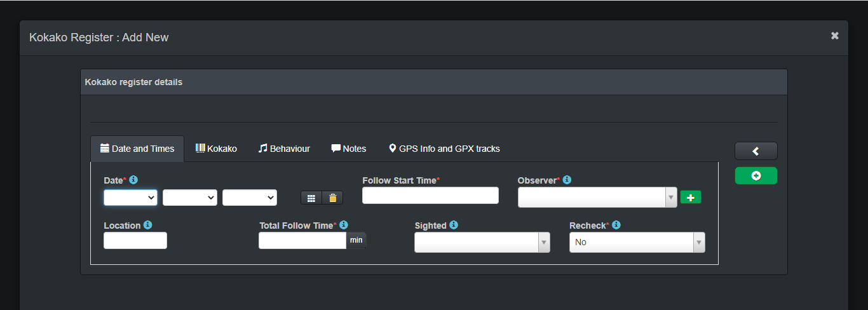Switch to the Kokako tab
Viewport: 868px width, 310px height.
click(x=216, y=149)
